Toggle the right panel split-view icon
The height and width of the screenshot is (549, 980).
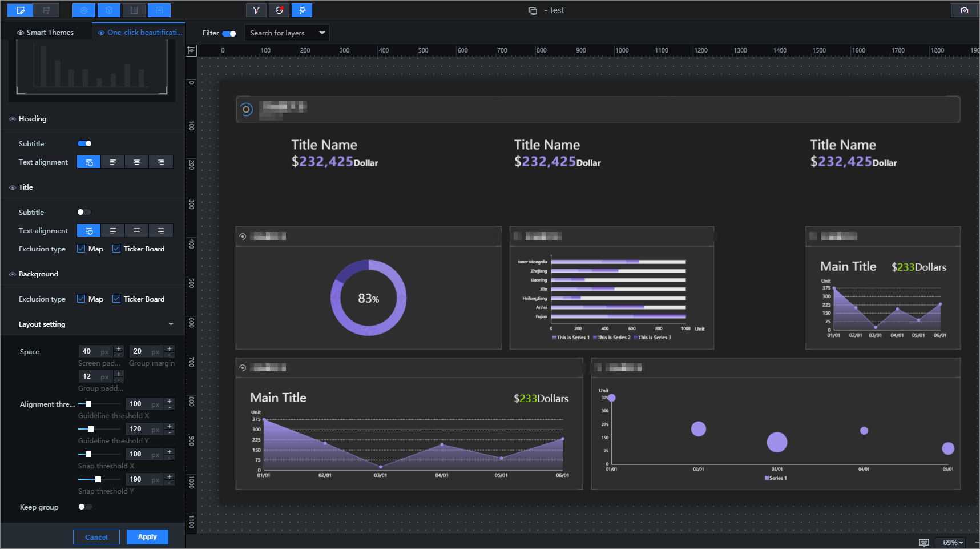[x=134, y=10]
